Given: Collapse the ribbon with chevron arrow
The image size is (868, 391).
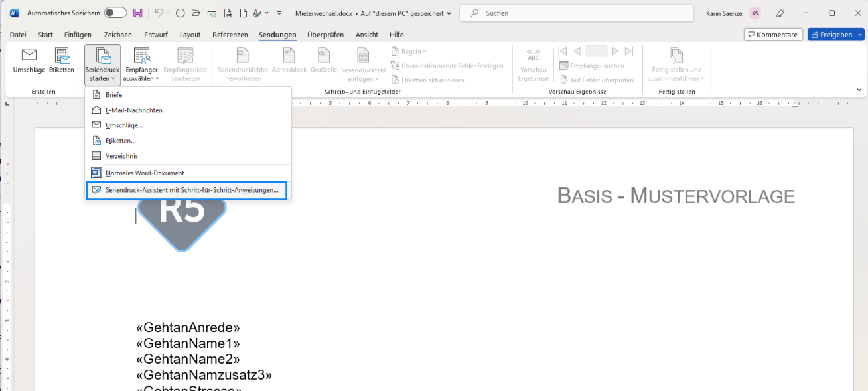Looking at the screenshot, I should (x=857, y=90).
